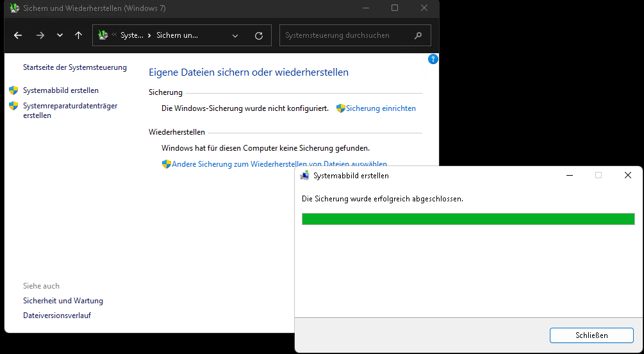
Task: Close the Systemabbild erstellen dialog with Schließen
Action: (591, 335)
